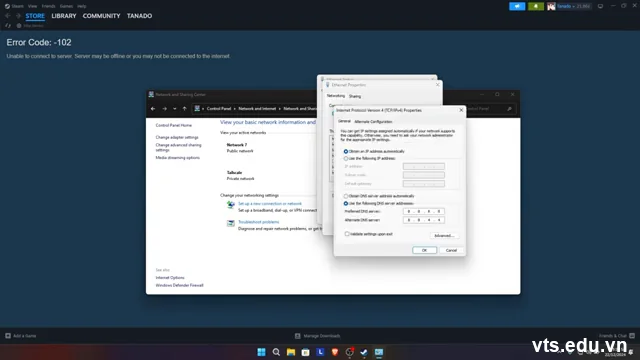Go to the Steam STORE tab
Screen dimensions: 640x360
click(35, 16)
